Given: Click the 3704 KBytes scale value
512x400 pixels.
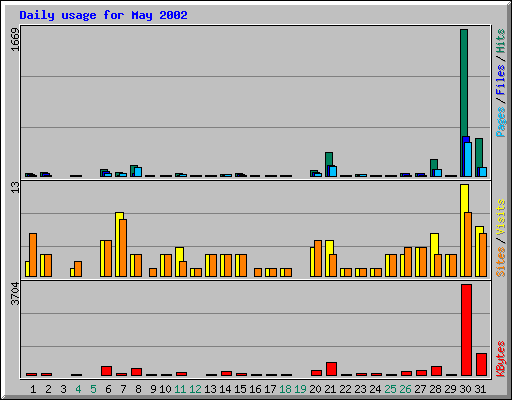Looking at the screenshot, I should point(15,294).
